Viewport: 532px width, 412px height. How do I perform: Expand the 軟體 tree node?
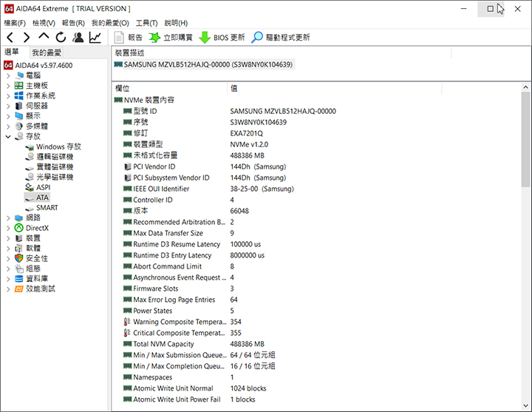coord(8,249)
